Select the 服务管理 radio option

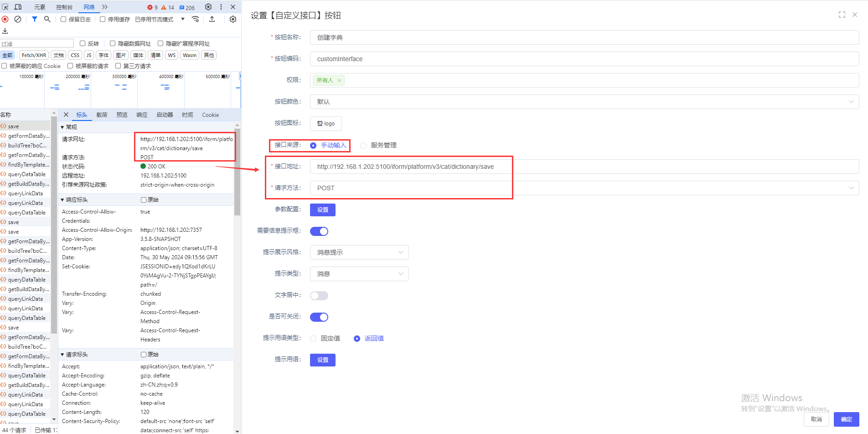tap(363, 146)
